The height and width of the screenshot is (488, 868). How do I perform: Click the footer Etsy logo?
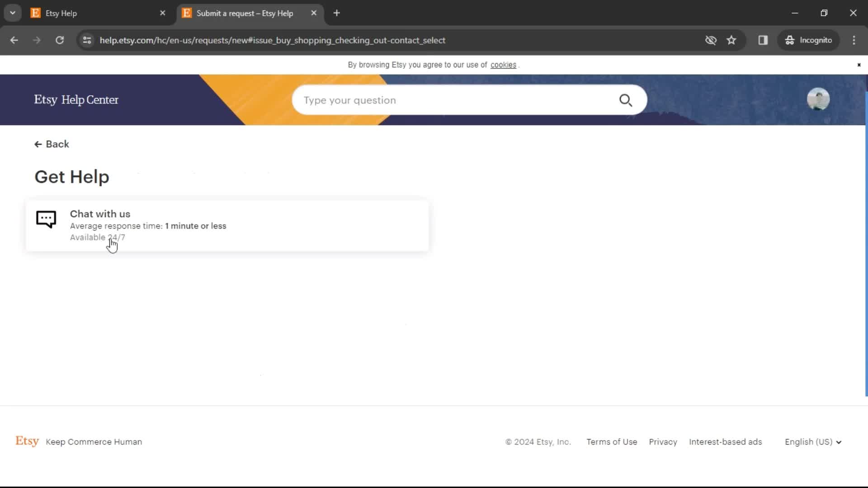click(x=27, y=441)
